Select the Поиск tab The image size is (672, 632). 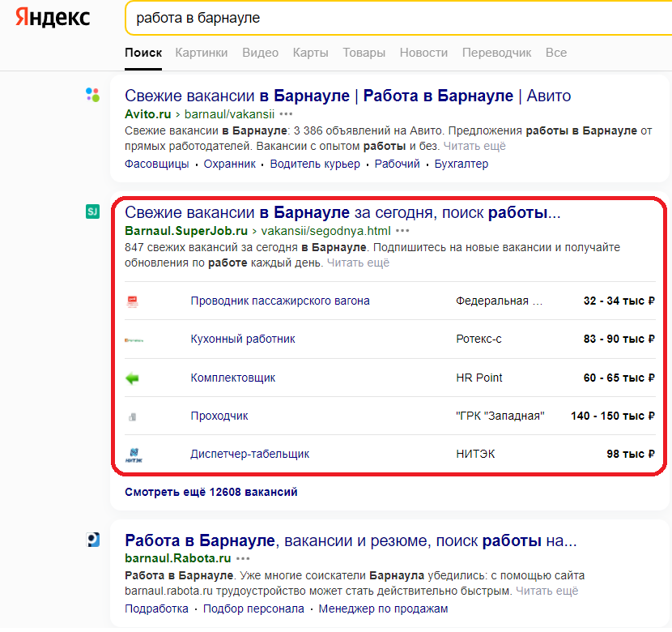pos(143,53)
